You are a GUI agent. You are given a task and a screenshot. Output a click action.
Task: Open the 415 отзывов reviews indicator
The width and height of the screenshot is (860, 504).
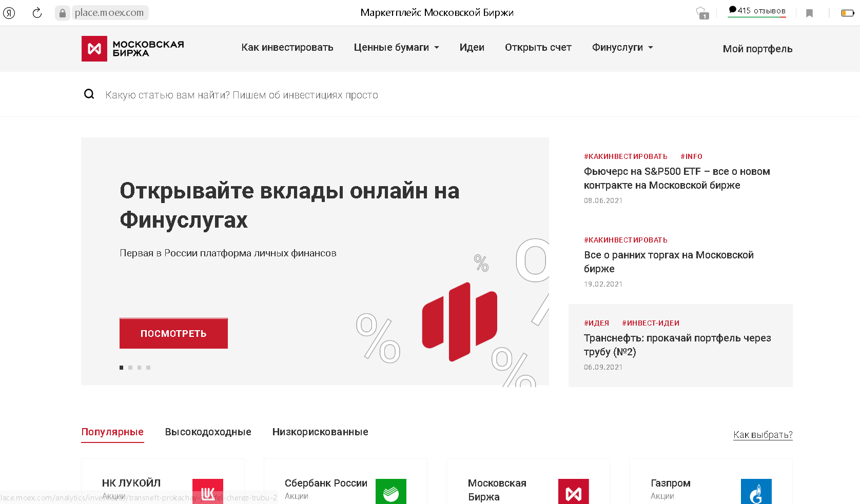(757, 11)
